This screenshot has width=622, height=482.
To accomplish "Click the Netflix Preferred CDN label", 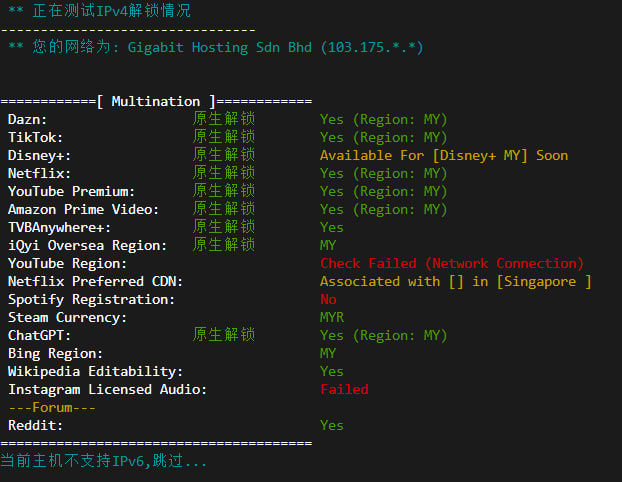I will coord(95,281).
